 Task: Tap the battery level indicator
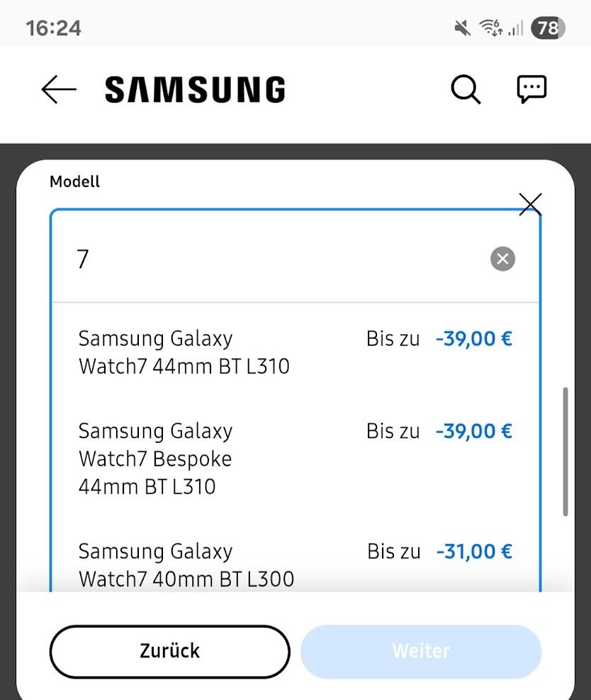coord(548,28)
